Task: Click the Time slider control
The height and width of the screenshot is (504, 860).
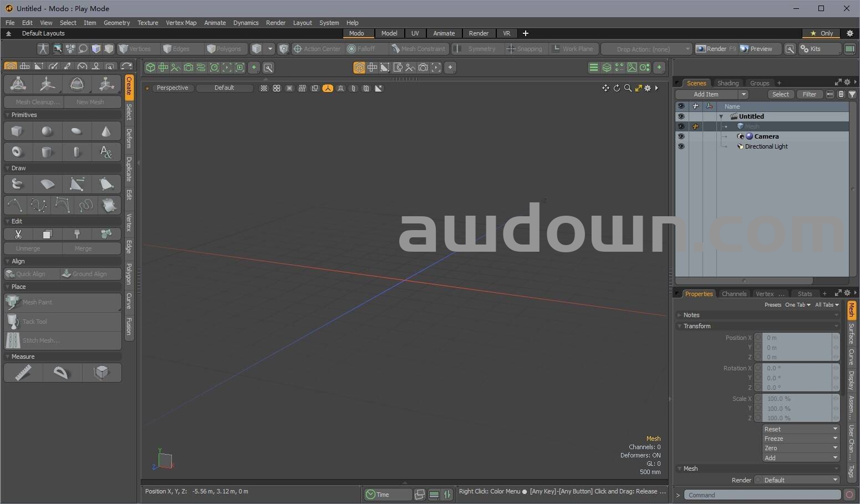Action: tap(388, 495)
